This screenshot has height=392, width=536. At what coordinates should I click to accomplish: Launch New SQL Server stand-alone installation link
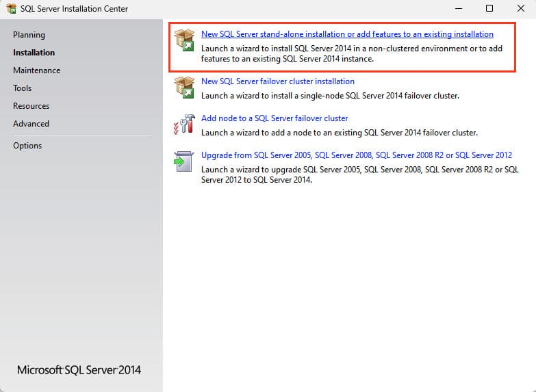click(347, 34)
